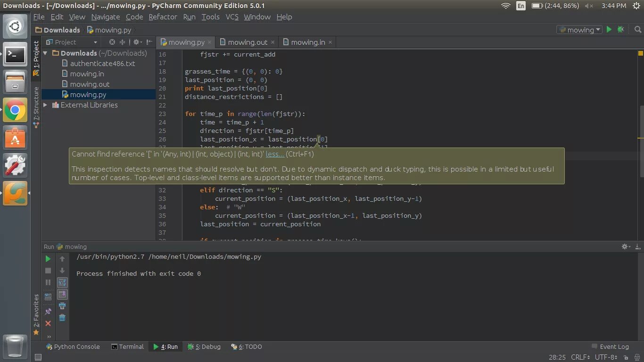Show more Run panel actions chevron

click(x=49, y=337)
